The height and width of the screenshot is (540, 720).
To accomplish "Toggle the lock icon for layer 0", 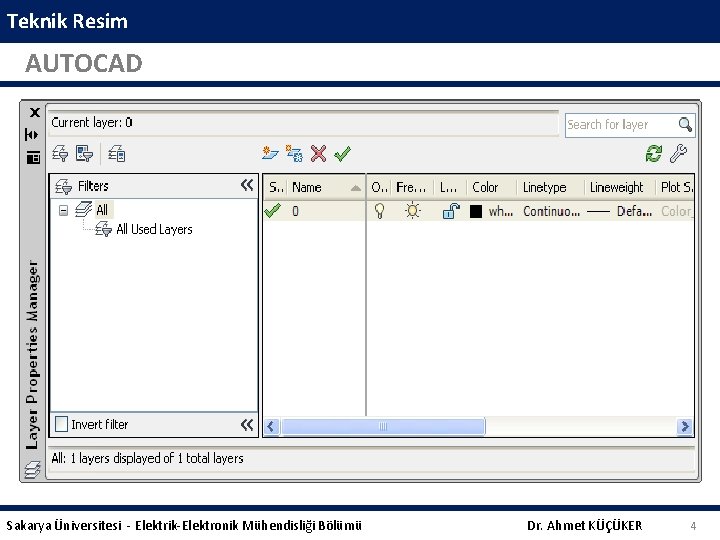I will [451, 211].
